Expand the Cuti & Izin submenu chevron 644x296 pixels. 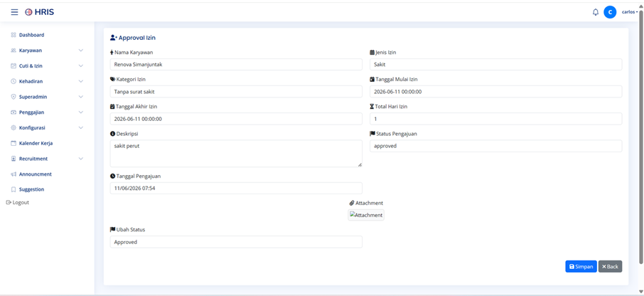[81, 65]
